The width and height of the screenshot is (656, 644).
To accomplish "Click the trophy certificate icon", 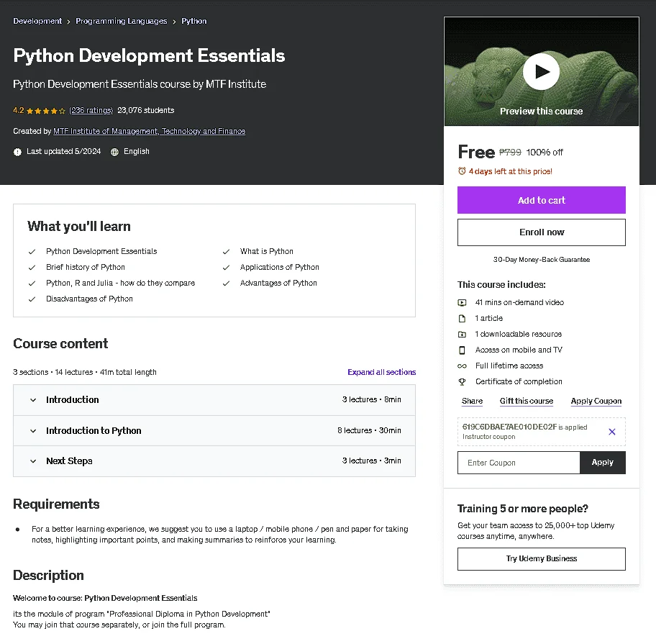I will pyautogui.click(x=462, y=381).
